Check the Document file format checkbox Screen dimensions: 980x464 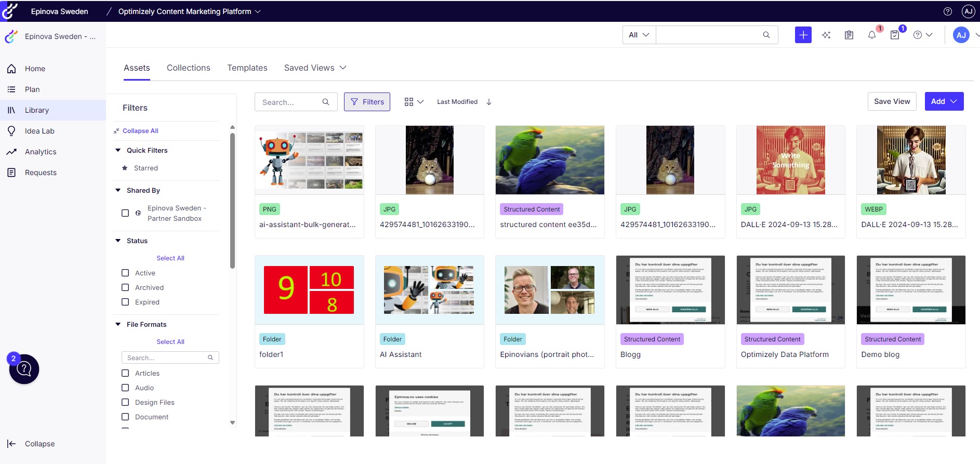[x=125, y=417]
